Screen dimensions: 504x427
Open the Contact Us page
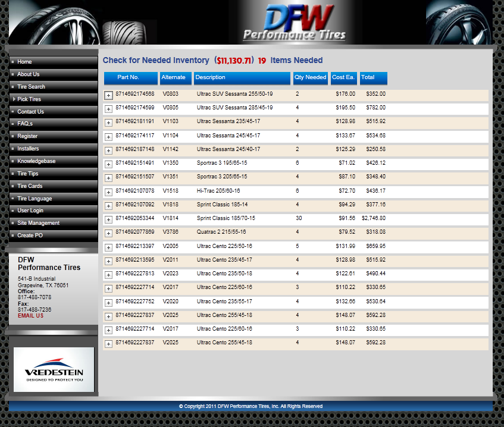tap(54, 112)
